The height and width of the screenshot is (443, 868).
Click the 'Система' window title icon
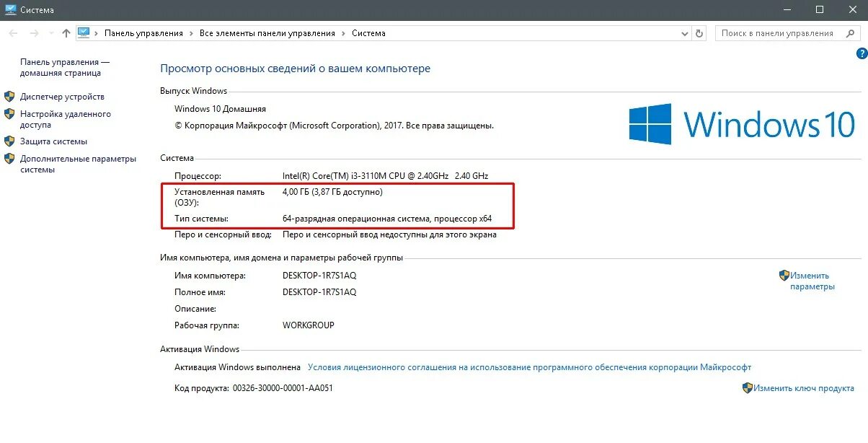(11, 10)
